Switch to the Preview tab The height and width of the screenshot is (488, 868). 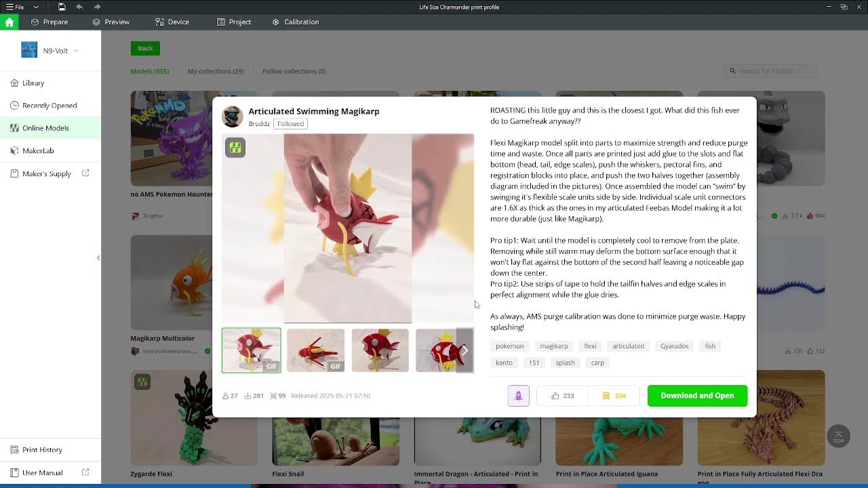pyautogui.click(x=111, y=22)
